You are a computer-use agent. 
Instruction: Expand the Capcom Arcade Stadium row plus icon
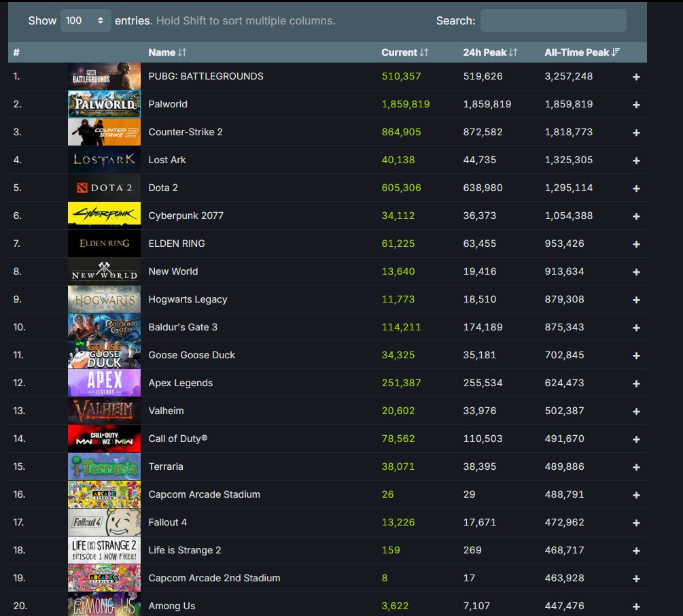click(636, 495)
